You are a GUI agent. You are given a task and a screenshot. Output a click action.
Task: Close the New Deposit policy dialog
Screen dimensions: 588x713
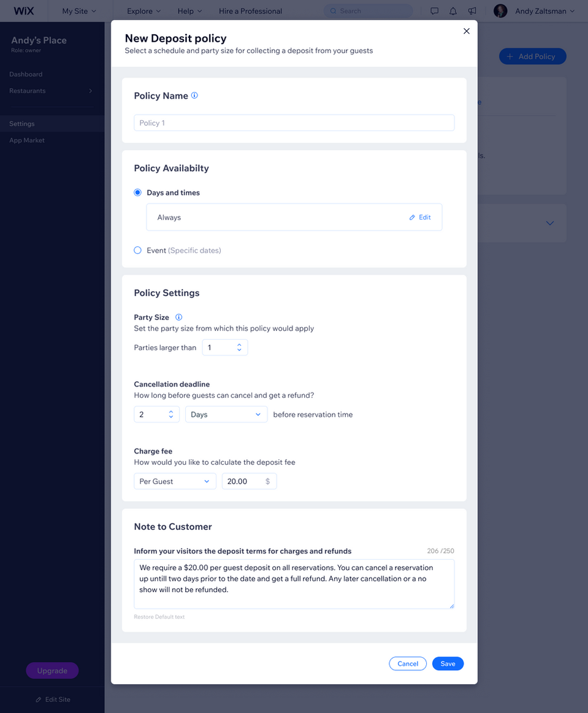466,31
